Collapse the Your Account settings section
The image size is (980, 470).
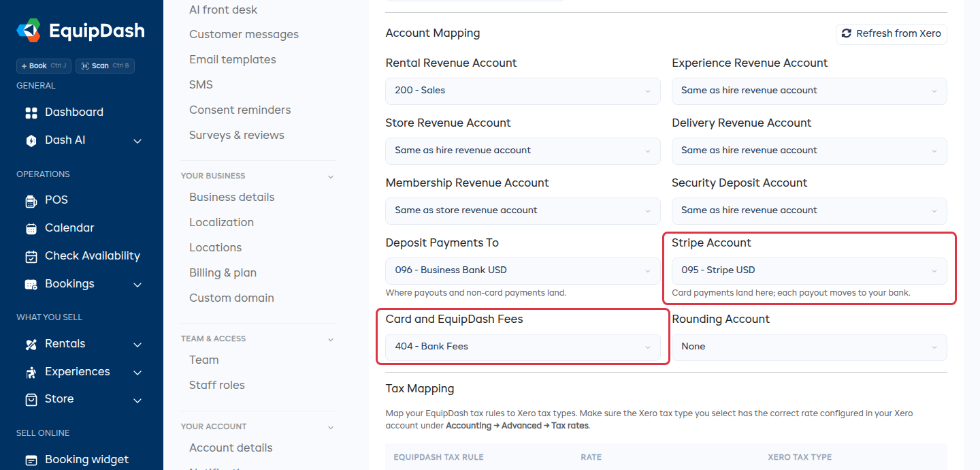pyautogui.click(x=331, y=427)
